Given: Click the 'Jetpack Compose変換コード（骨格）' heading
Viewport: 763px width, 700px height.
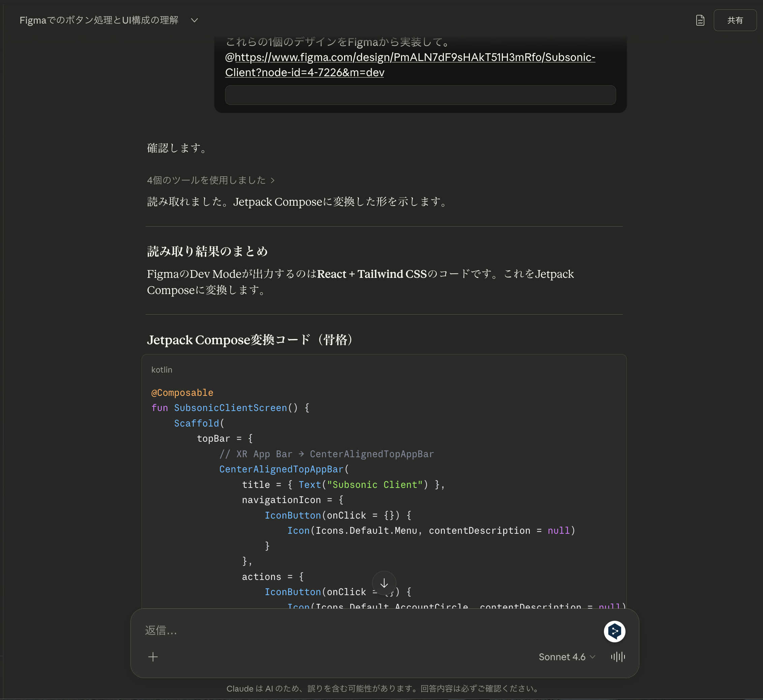Looking at the screenshot, I should click(250, 340).
